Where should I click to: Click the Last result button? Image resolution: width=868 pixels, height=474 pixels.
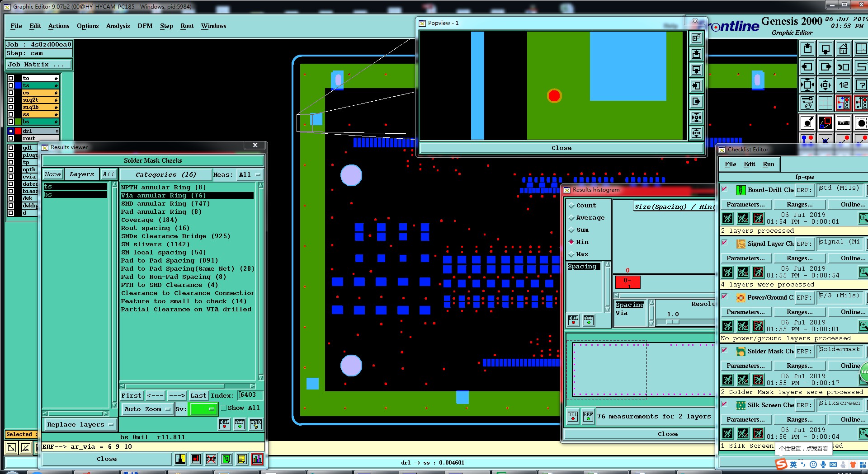198,395
